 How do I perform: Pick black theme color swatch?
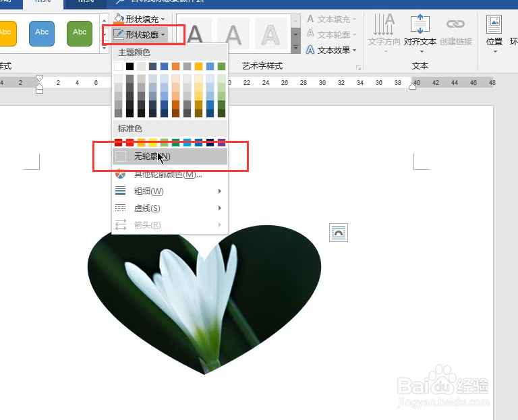tap(129, 66)
